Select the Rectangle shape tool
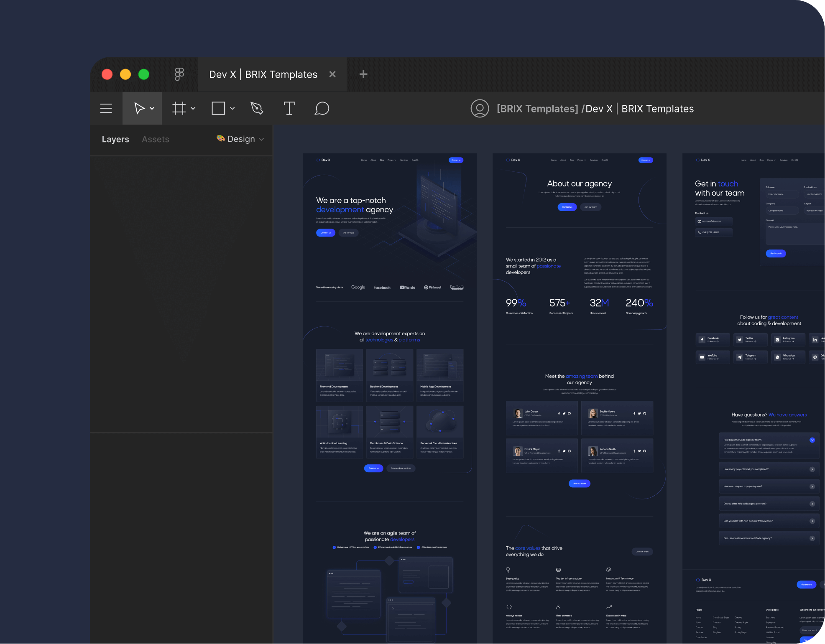 tap(218, 108)
